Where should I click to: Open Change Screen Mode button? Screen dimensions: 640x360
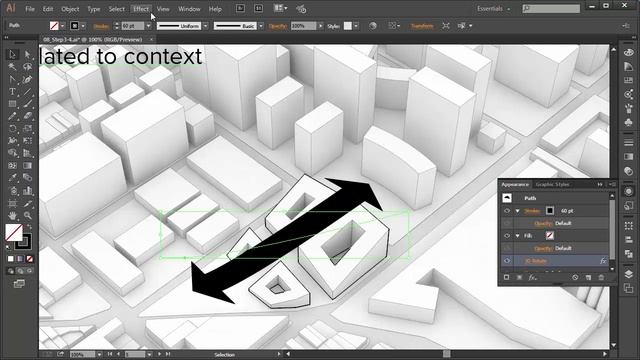[19, 284]
